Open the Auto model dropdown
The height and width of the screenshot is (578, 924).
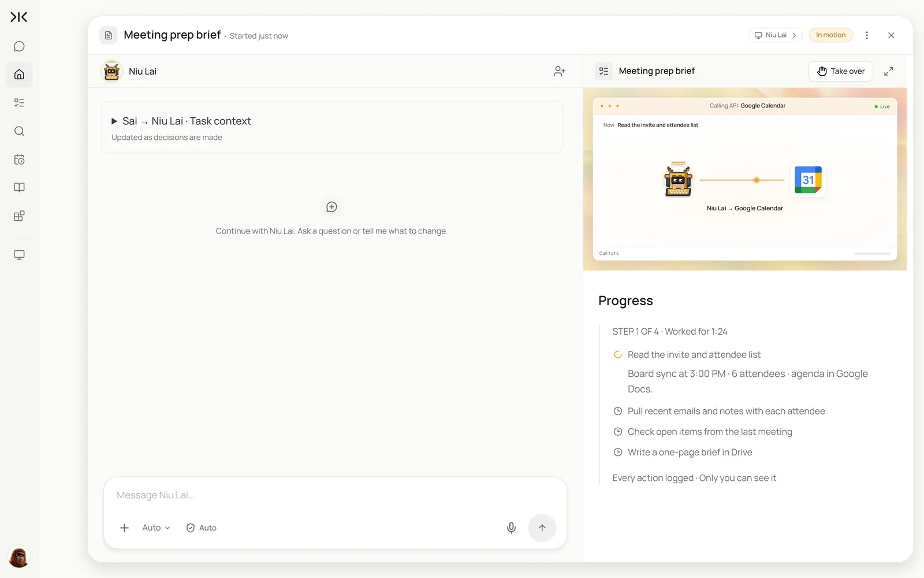click(156, 528)
